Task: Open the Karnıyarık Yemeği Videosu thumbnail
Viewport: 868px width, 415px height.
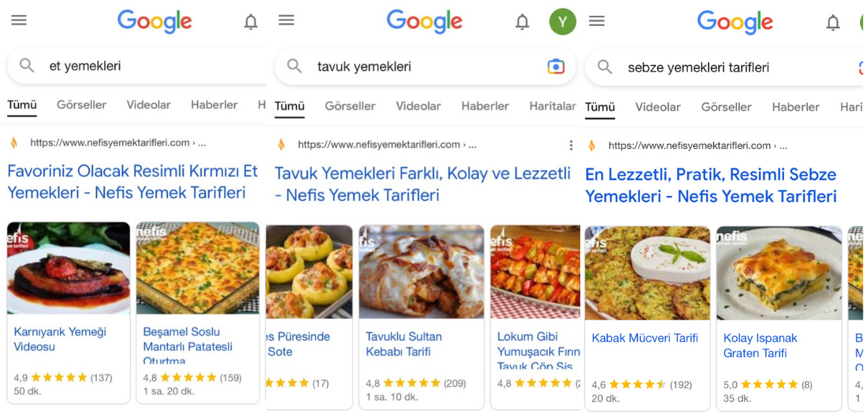Action: (x=69, y=268)
